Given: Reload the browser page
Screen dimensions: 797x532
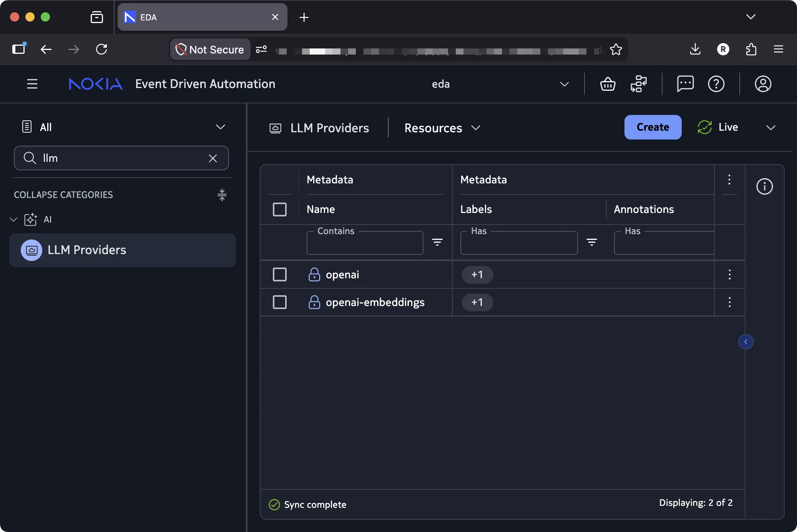Looking at the screenshot, I should pyautogui.click(x=101, y=49).
